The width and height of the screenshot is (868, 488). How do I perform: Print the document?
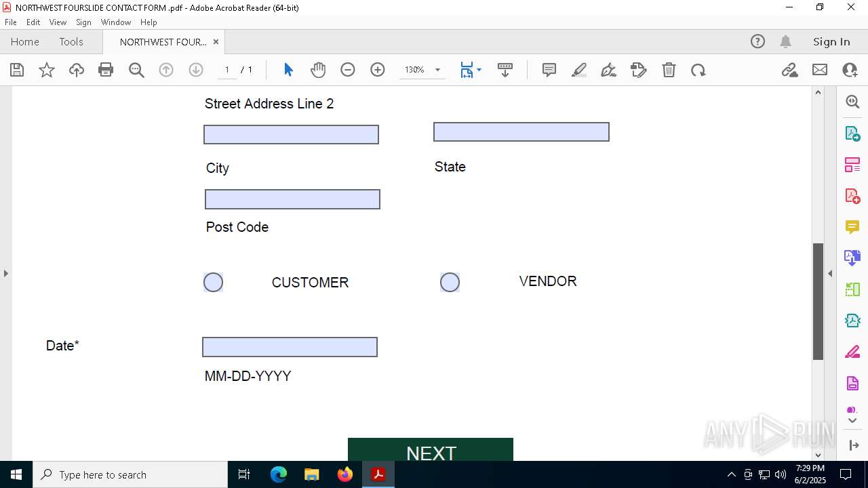[x=106, y=70]
